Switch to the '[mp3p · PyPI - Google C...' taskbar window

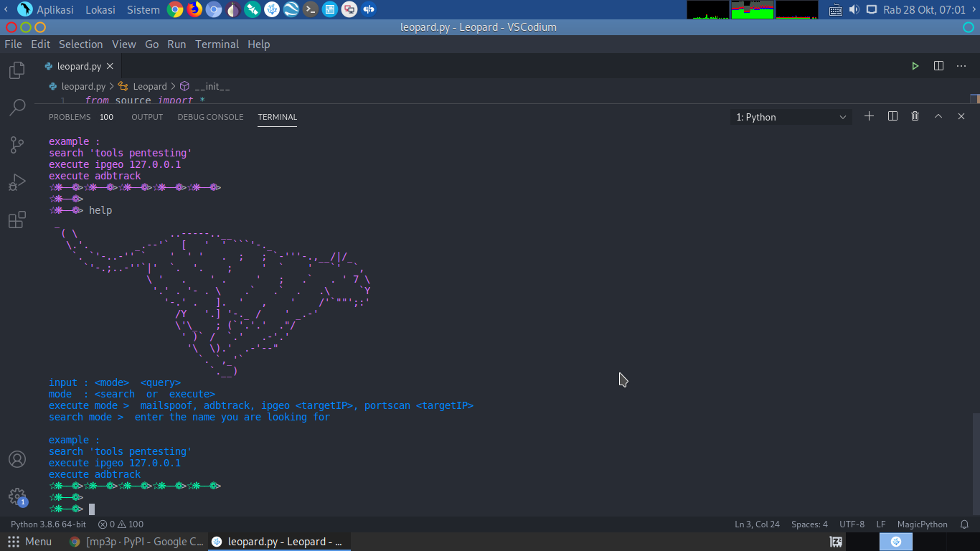tap(136, 542)
